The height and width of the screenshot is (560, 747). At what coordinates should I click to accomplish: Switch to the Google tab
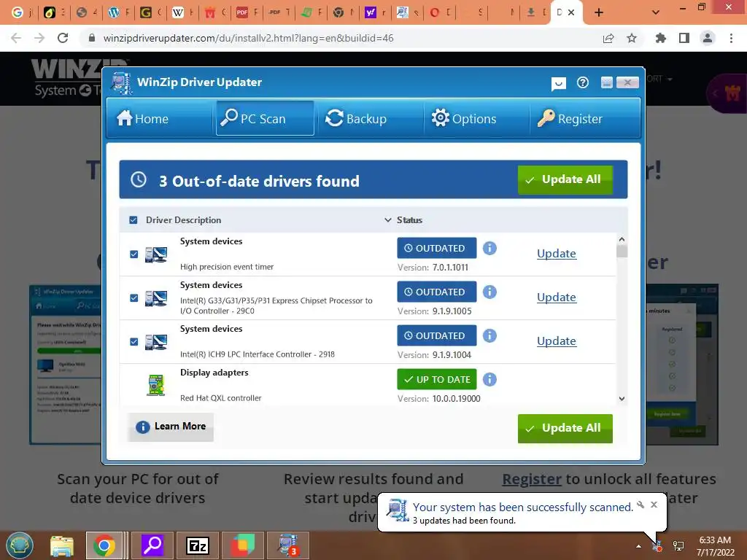click(22, 13)
